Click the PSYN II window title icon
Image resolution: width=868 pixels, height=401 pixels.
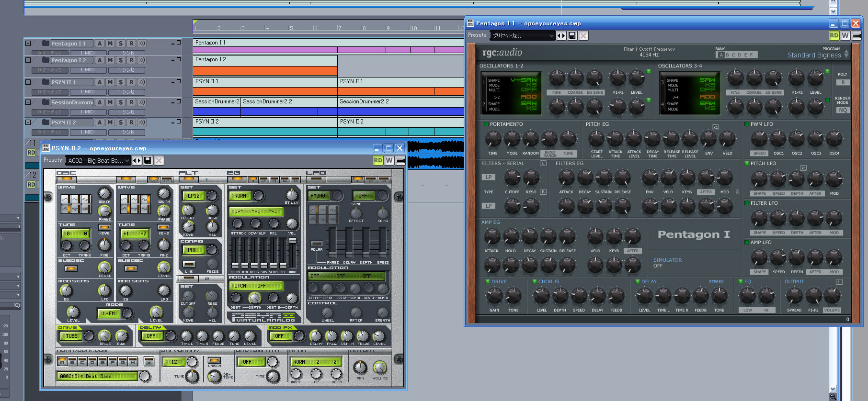(x=46, y=148)
